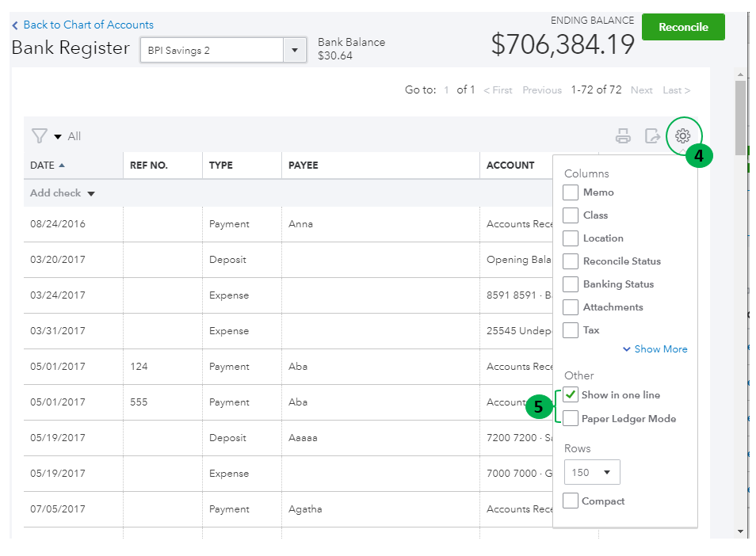Open the BPI Savings 2 account dropdown

pos(295,50)
